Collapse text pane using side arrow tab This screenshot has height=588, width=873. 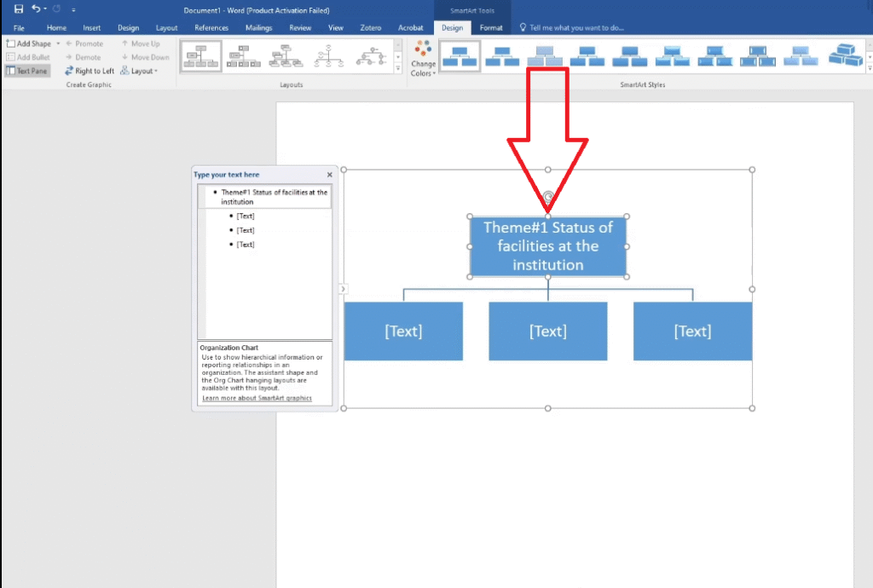343,289
